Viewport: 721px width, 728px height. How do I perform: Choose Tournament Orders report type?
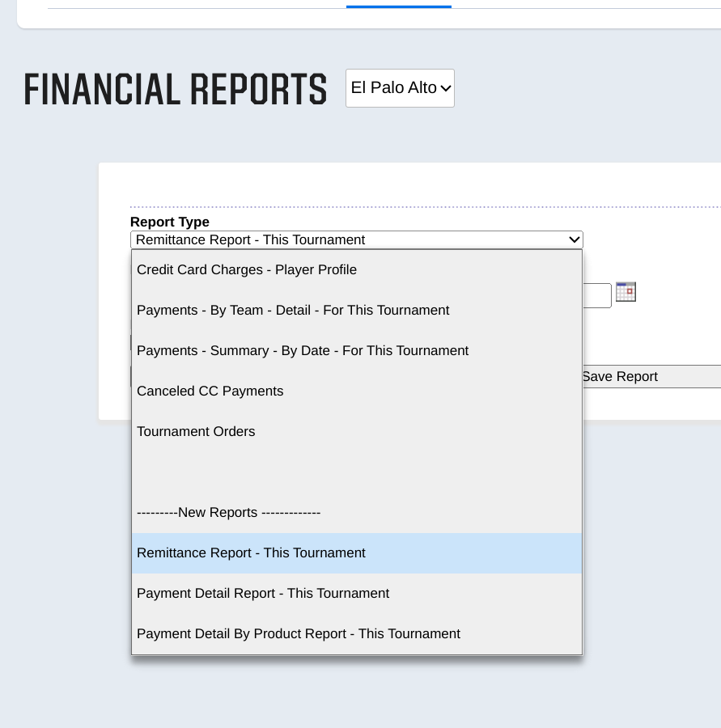(196, 432)
